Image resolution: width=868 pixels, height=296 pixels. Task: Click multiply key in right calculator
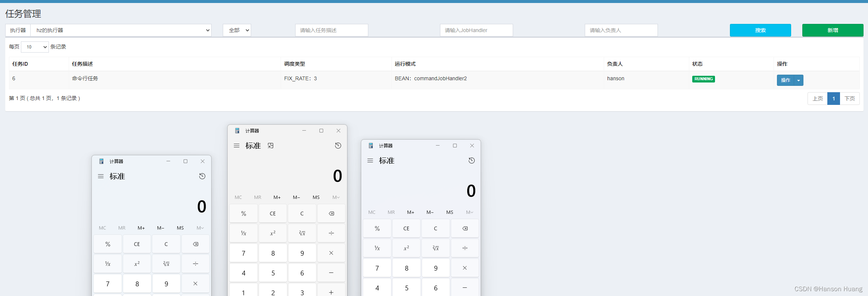[x=465, y=268]
